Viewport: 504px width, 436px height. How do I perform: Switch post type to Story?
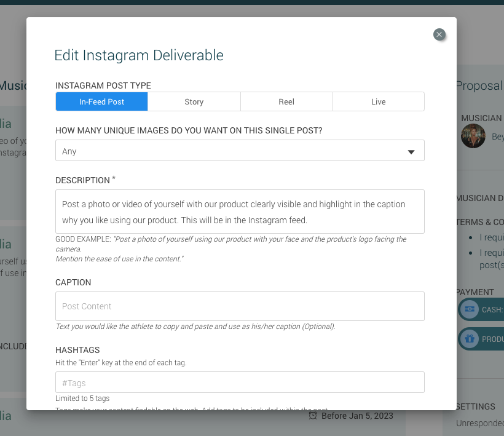(x=194, y=101)
